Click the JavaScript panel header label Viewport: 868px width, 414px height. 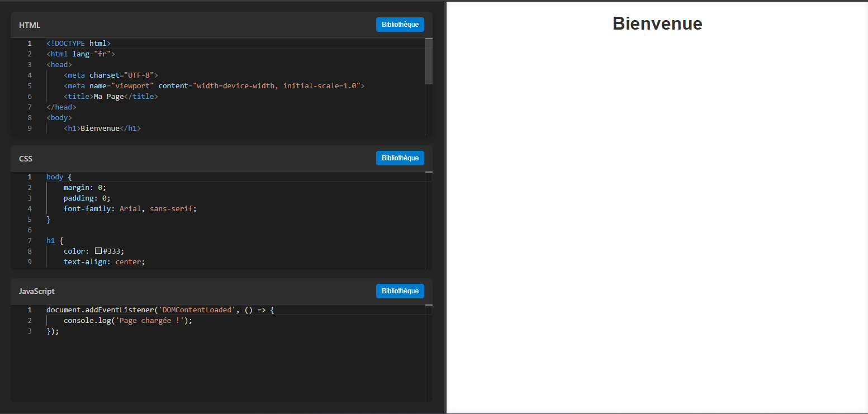(x=37, y=292)
